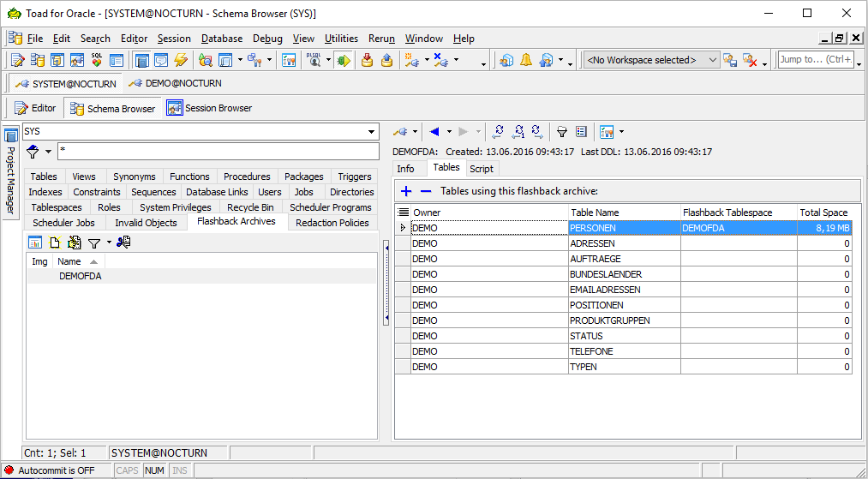Image resolution: width=868 pixels, height=479 pixels.
Task: Click the list options icon next to right filter
Action: coord(581,132)
